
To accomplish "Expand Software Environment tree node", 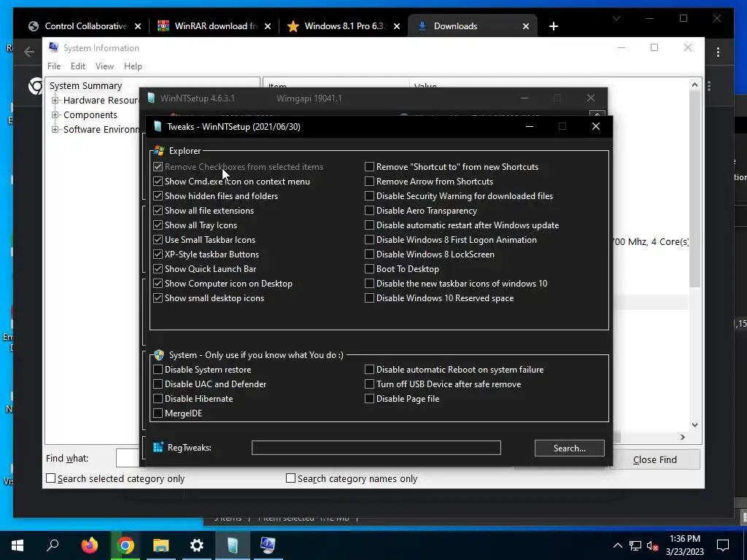I will [x=55, y=129].
